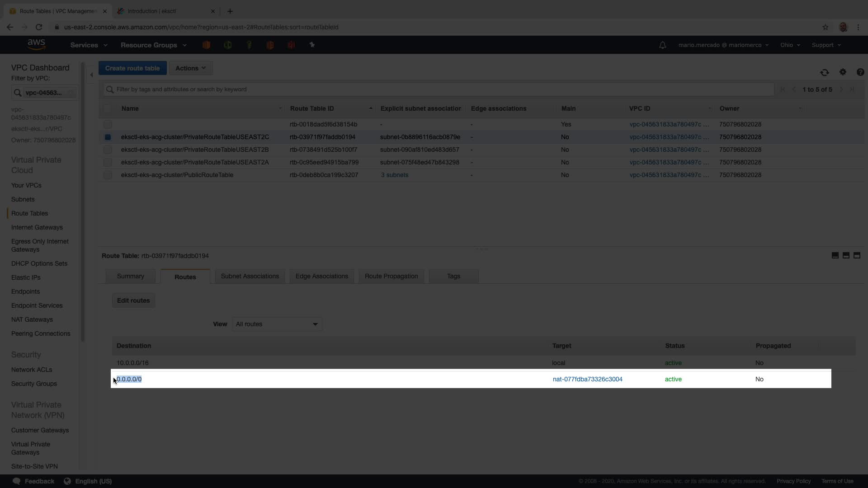Screen dimensions: 868x488
Task: Select the PrivateRouteTableUSEAST2B checkbox
Action: pyautogui.click(x=108, y=150)
